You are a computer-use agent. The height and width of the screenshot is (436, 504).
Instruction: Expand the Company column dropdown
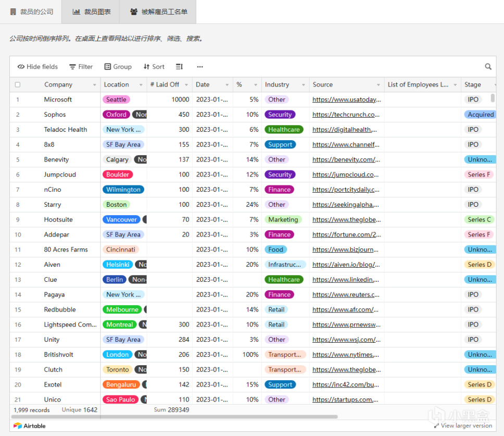[95, 85]
